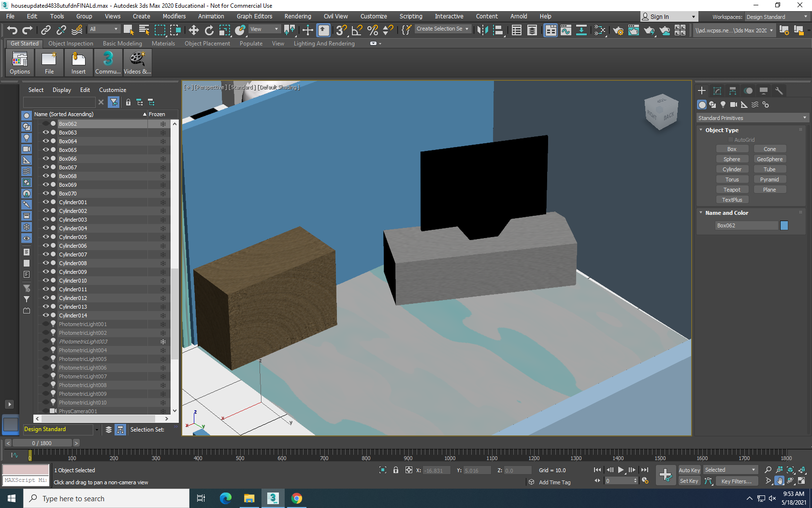Toggle Angle Snap on main toolbar
The image size is (812, 508).
[357, 30]
